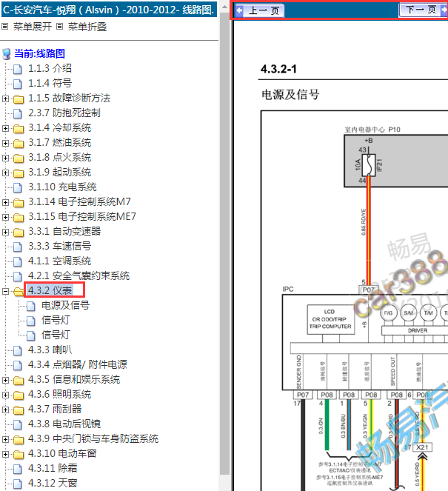The width and height of the screenshot is (448, 491).
Task: Expand the 4.3.7 雨刮器 node
Action: (x=5, y=410)
